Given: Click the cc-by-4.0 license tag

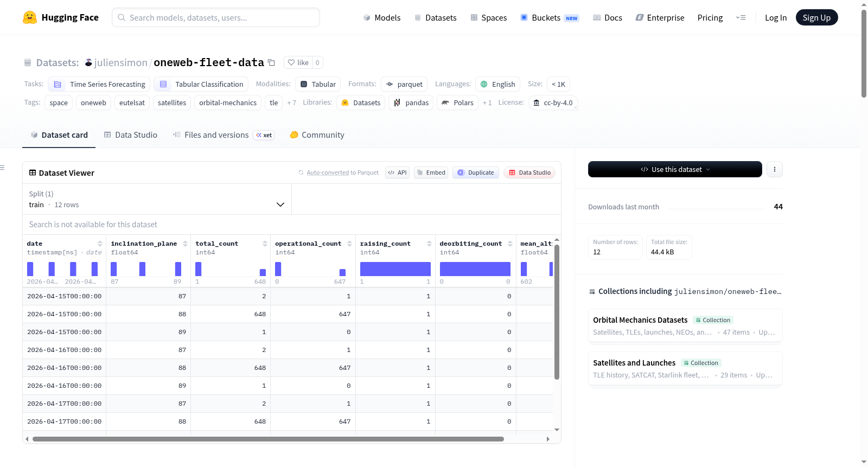Looking at the screenshot, I should [553, 103].
